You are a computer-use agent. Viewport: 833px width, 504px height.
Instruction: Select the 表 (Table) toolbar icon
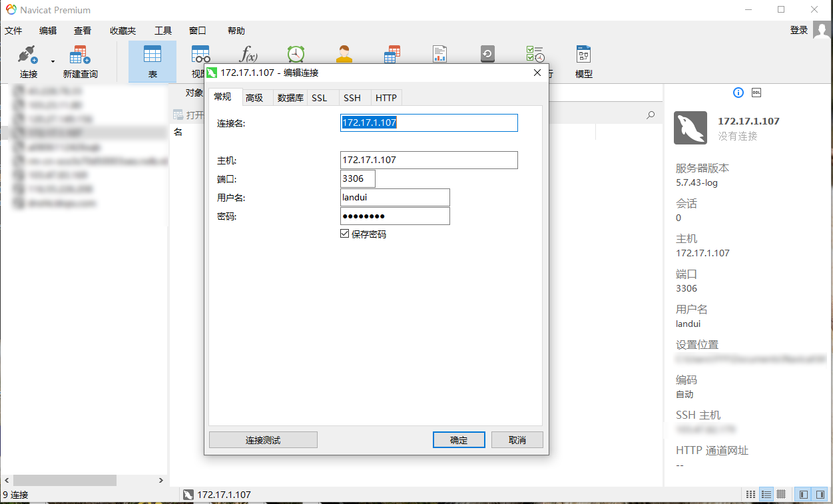(x=152, y=61)
